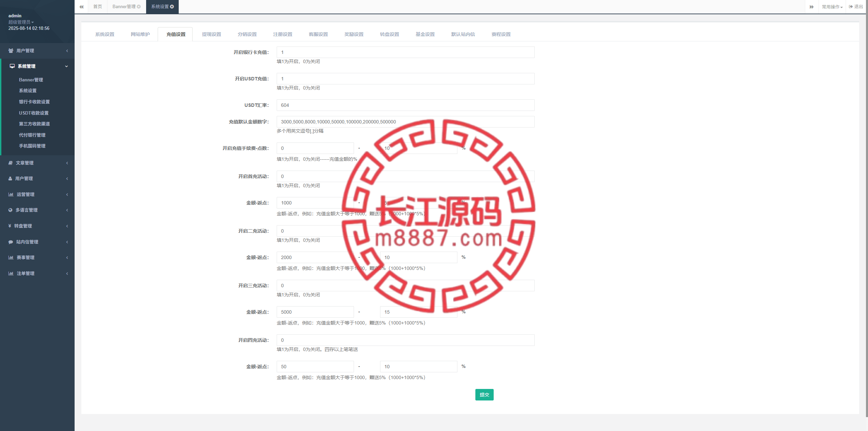Click the person icon beside lower 用户管理
Screen dimensions: 868x431
click(x=10, y=178)
